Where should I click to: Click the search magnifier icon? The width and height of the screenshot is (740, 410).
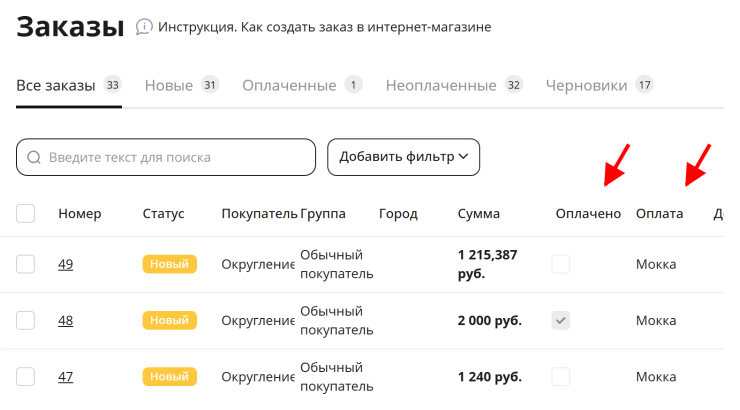point(34,157)
